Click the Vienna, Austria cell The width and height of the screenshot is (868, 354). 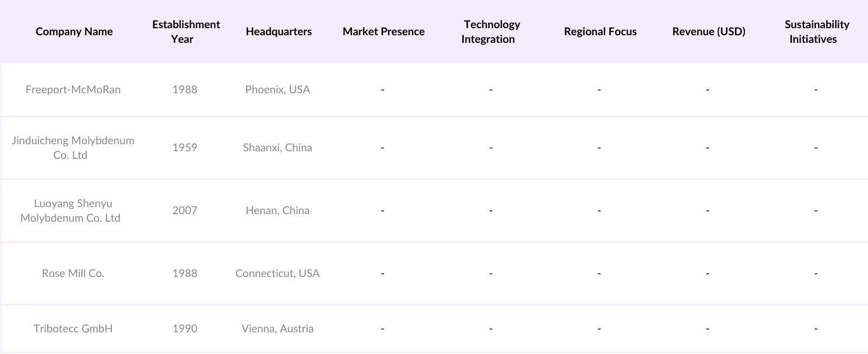point(277,329)
